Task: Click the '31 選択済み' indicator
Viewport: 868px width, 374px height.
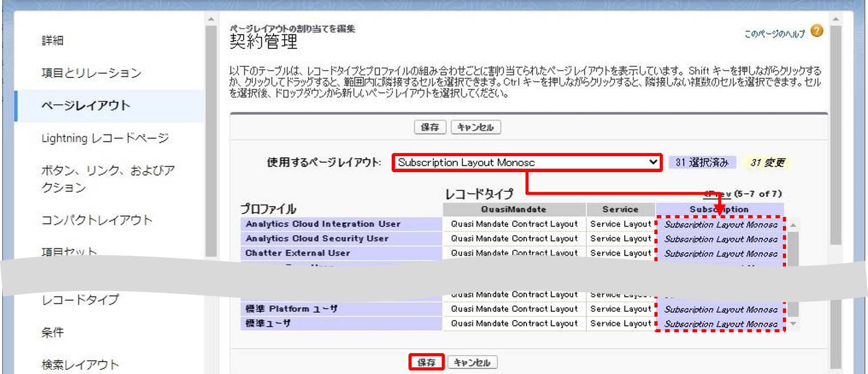Action: 702,162
